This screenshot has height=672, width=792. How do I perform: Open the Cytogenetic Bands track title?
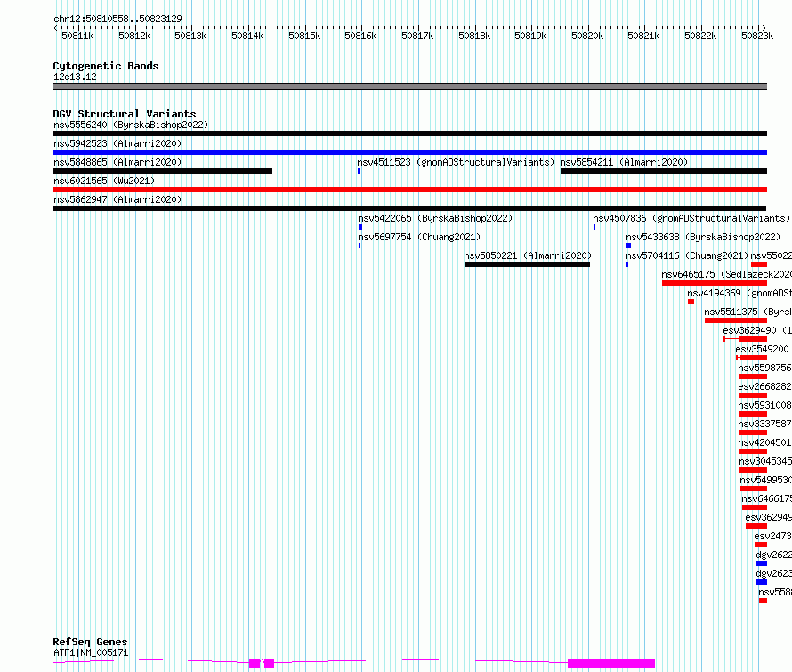click(x=106, y=66)
